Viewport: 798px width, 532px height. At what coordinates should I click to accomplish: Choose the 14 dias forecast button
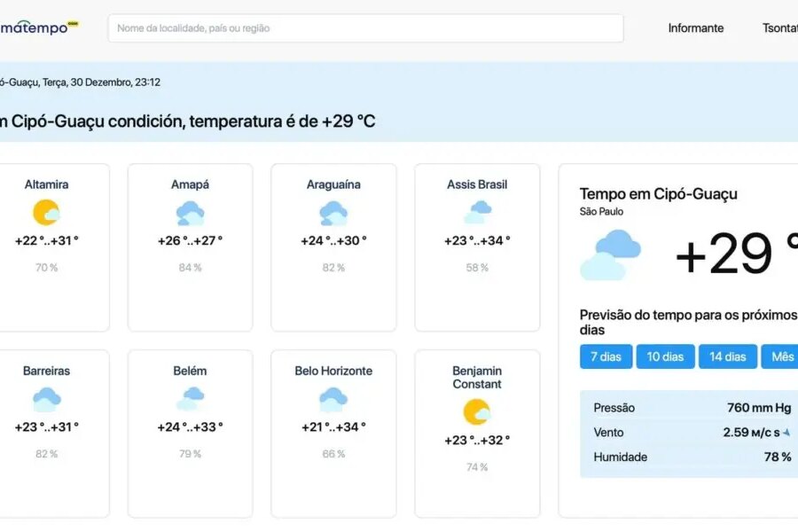[728, 356]
